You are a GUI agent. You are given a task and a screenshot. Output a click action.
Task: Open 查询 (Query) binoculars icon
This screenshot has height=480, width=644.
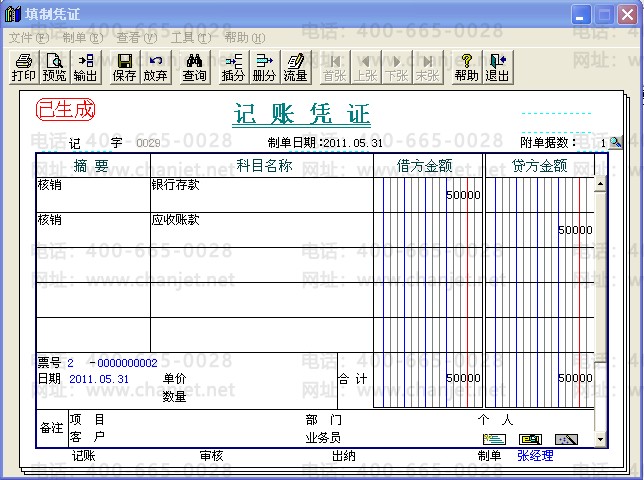click(x=195, y=67)
